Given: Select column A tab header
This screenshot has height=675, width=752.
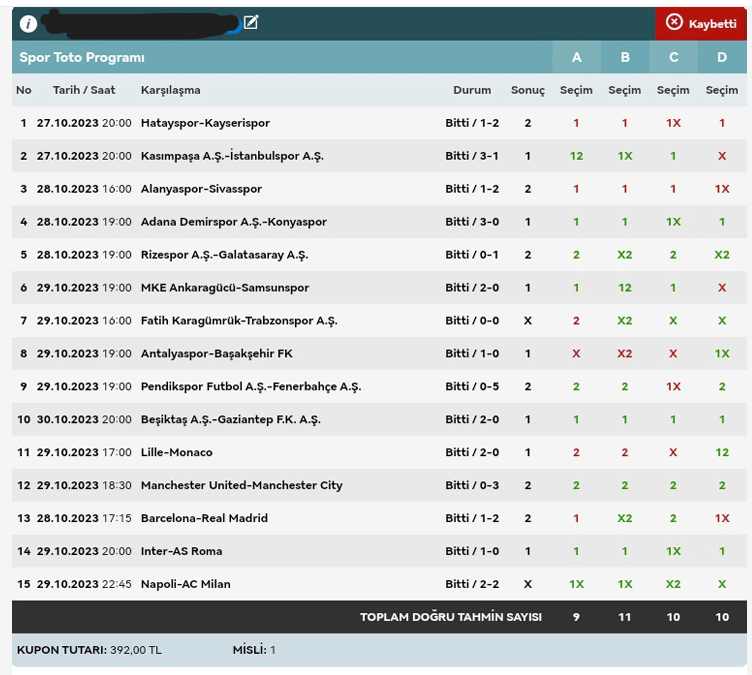Looking at the screenshot, I should (x=576, y=57).
